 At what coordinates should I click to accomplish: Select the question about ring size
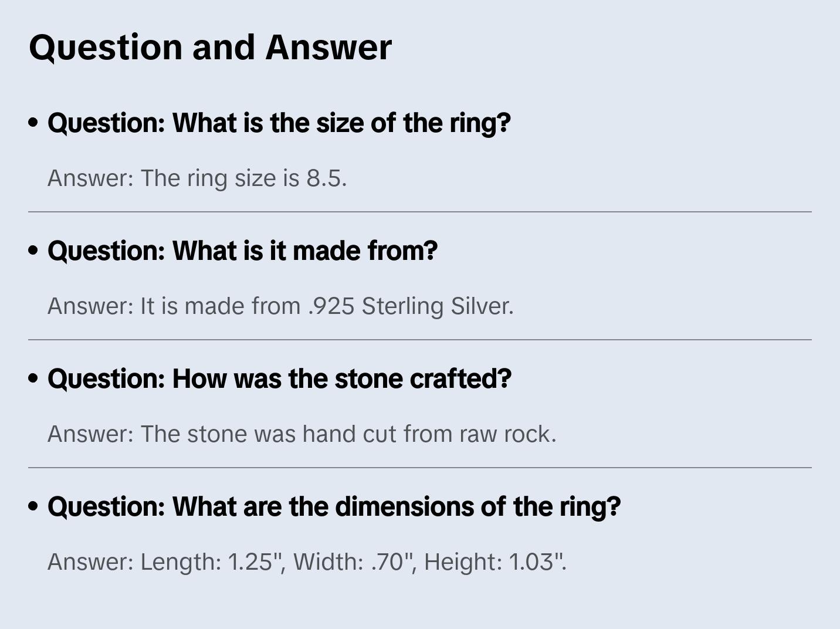(279, 123)
